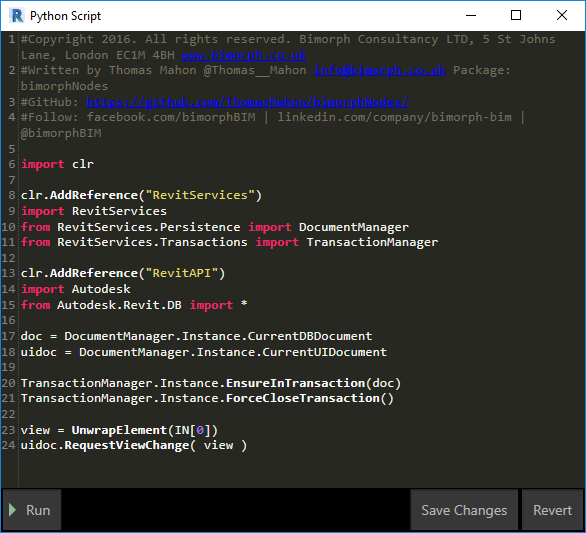Click line number 13 in the gutter

(8, 273)
